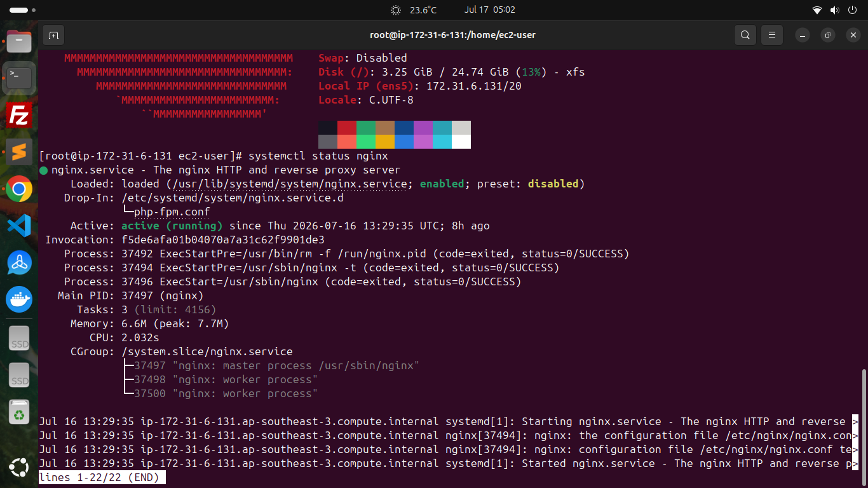Click the log line 'Started nginx.service'
Screen dimensions: 868x488
[x=449, y=463]
